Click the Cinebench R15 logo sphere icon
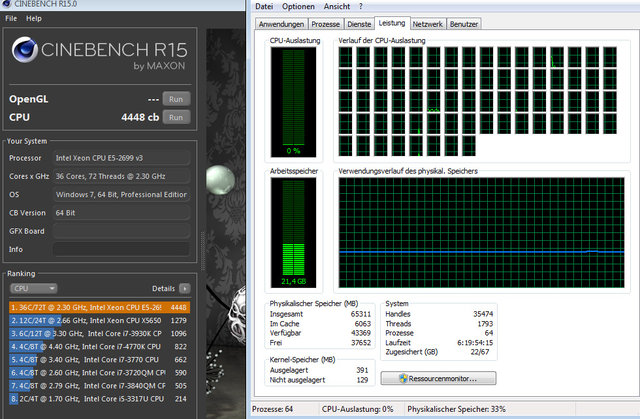The height and width of the screenshot is (419, 640). [24, 49]
